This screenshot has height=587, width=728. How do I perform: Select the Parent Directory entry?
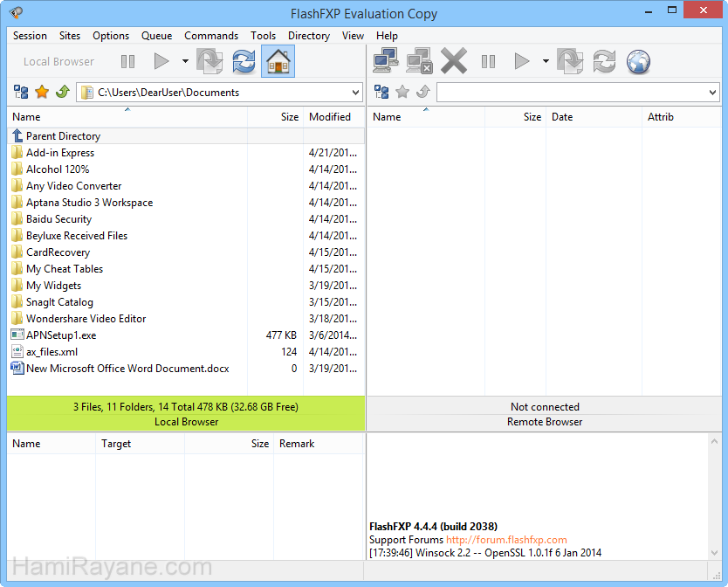point(186,135)
